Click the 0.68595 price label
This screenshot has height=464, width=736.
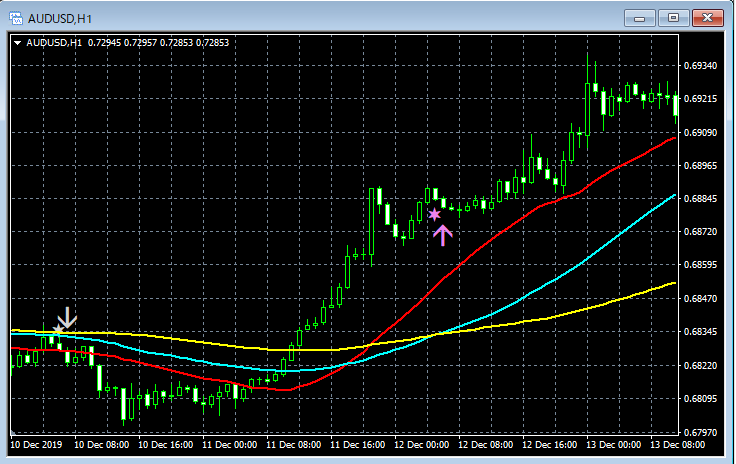coord(700,265)
